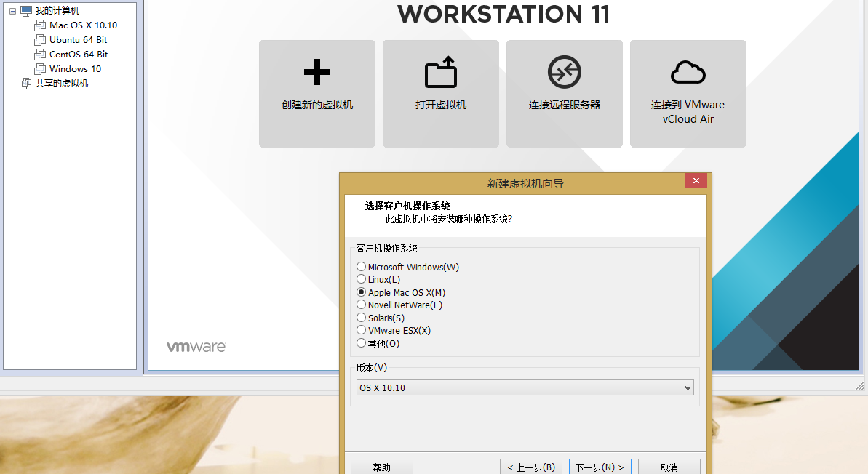
Task: Open the shared virtual machines node
Action: pos(61,84)
